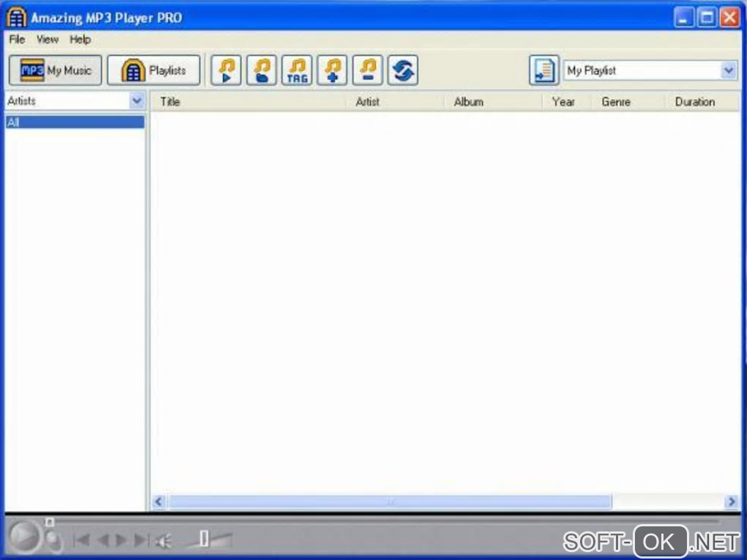Click the horizontal scrollbar thumb
Viewport: 747px width, 560px height.
pyautogui.click(x=390, y=501)
